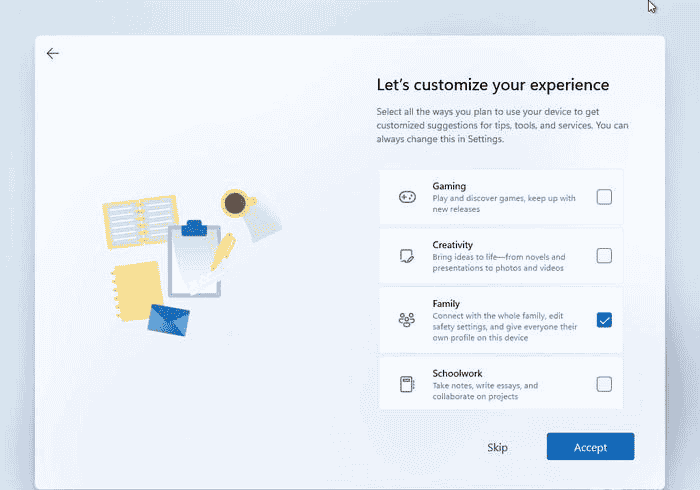Click the back arrow icon

[53, 54]
